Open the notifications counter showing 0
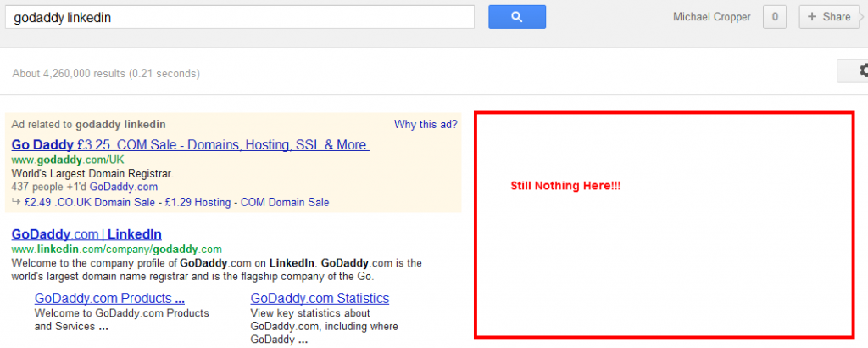The image size is (868, 348). pyautogui.click(x=775, y=17)
